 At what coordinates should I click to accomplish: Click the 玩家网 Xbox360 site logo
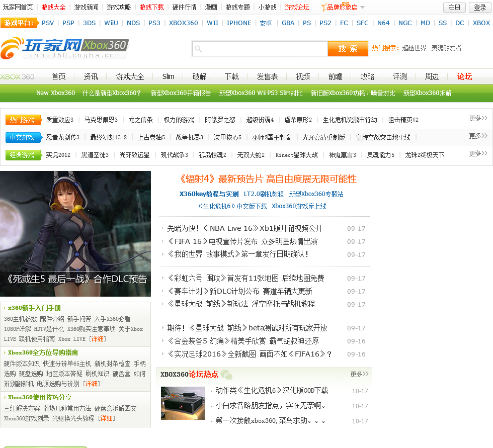65,48
